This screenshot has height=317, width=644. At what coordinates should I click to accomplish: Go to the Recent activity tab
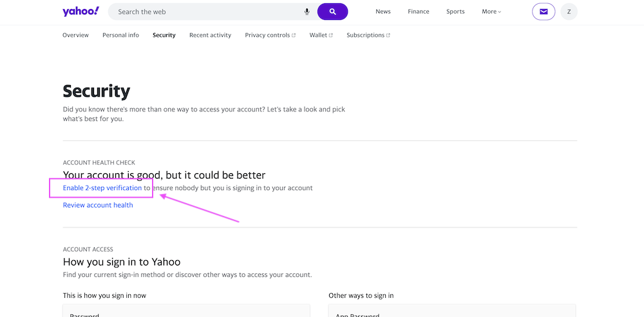click(210, 35)
